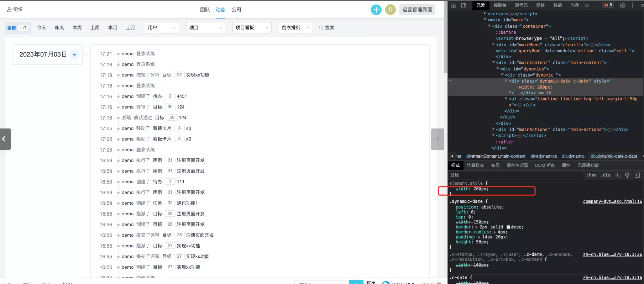Open the D user avatar

(391, 10)
